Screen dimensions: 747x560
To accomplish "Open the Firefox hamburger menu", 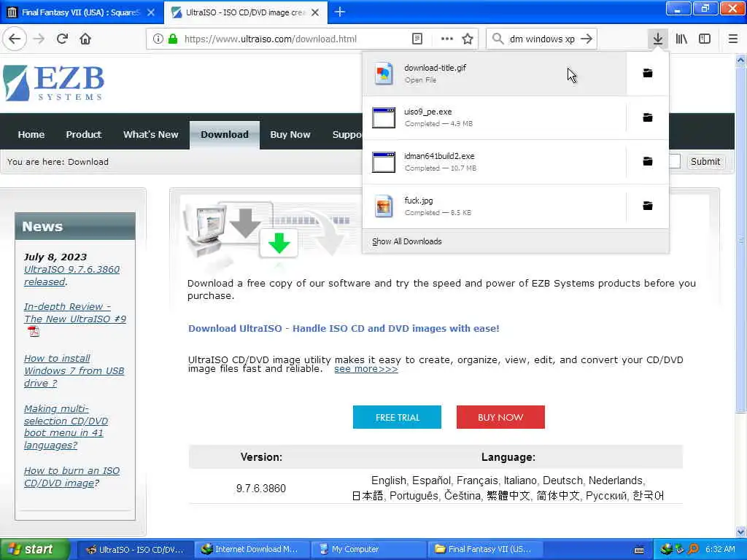I will pyautogui.click(x=733, y=39).
